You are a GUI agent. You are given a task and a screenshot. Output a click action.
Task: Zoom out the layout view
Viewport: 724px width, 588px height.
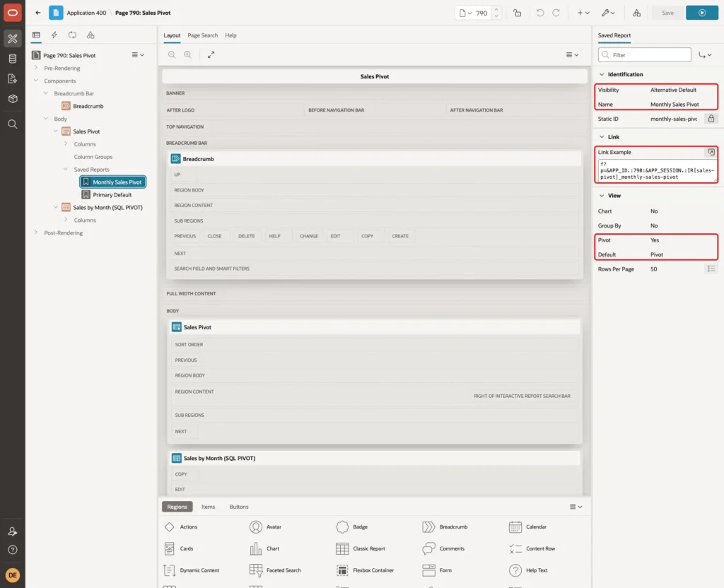(x=172, y=55)
